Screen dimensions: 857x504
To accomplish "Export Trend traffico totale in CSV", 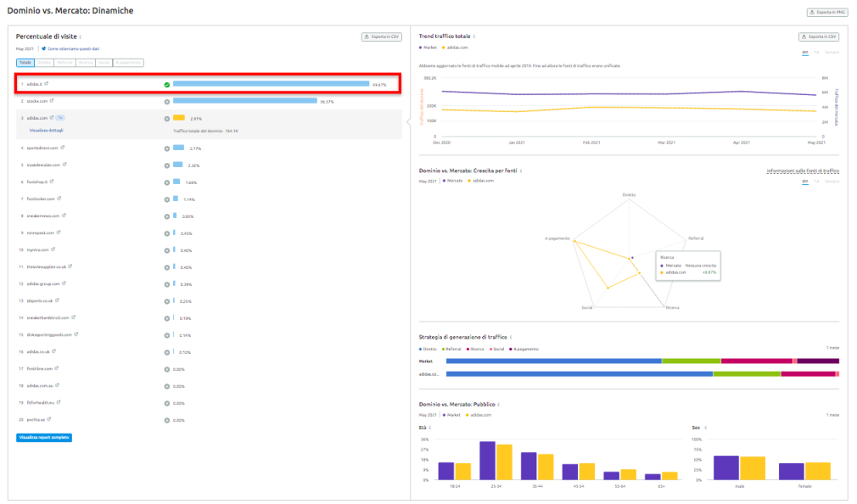I will click(x=819, y=36).
